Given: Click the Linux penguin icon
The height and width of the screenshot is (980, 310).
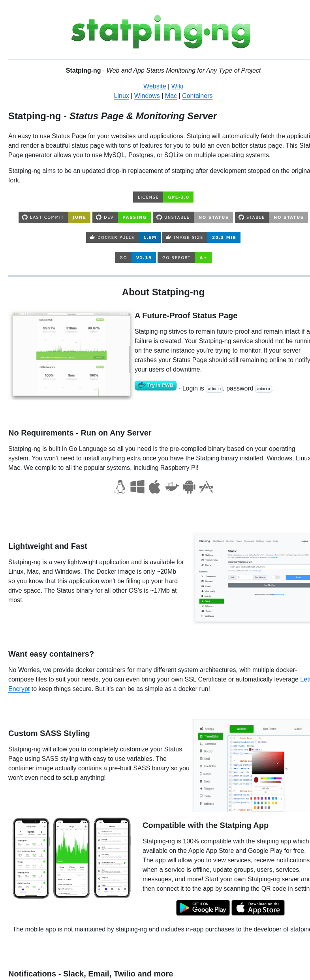Looking at the screenshot, I should [x=120, y=487].
